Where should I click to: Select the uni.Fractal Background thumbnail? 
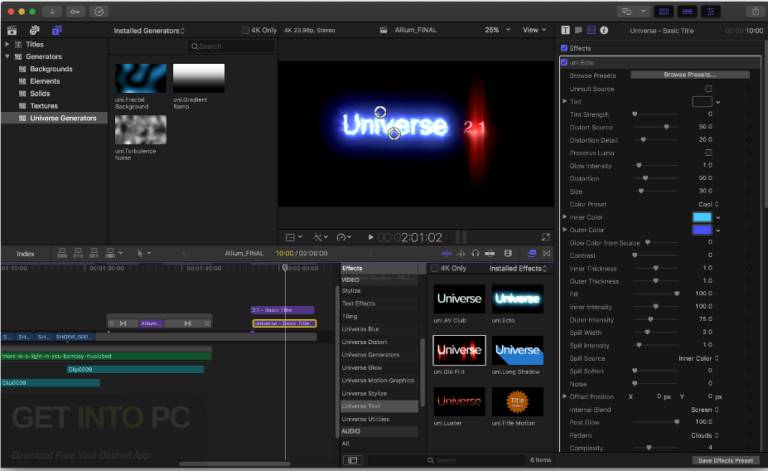141,78
